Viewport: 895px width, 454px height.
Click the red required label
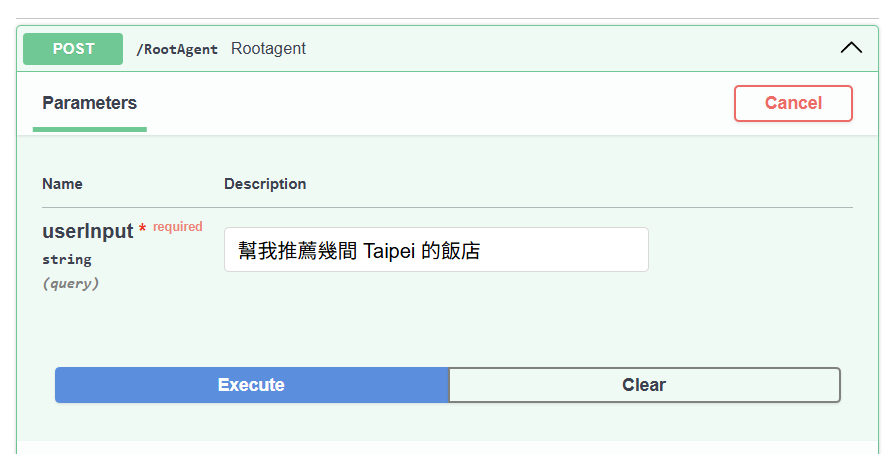(x=178, y=227)
